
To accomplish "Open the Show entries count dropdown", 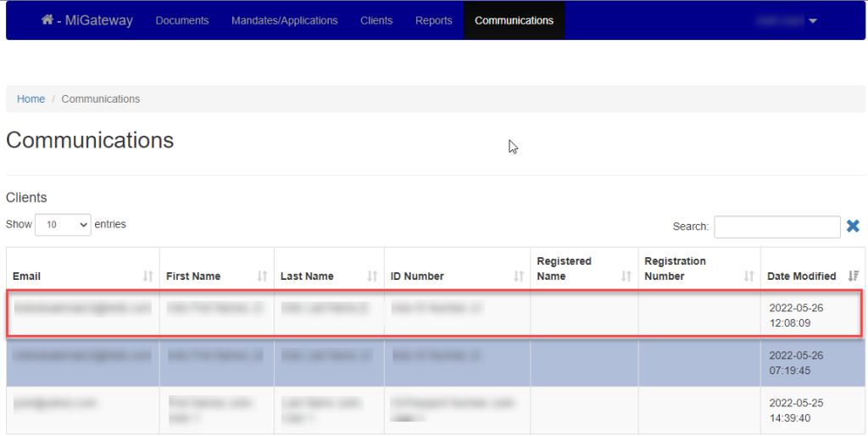I will (x=63, y=225).
